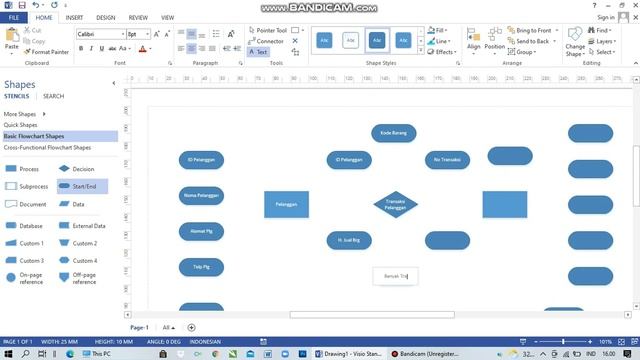Open the Line dropdown
Screen dimensions: 640x360
point(439,41)
